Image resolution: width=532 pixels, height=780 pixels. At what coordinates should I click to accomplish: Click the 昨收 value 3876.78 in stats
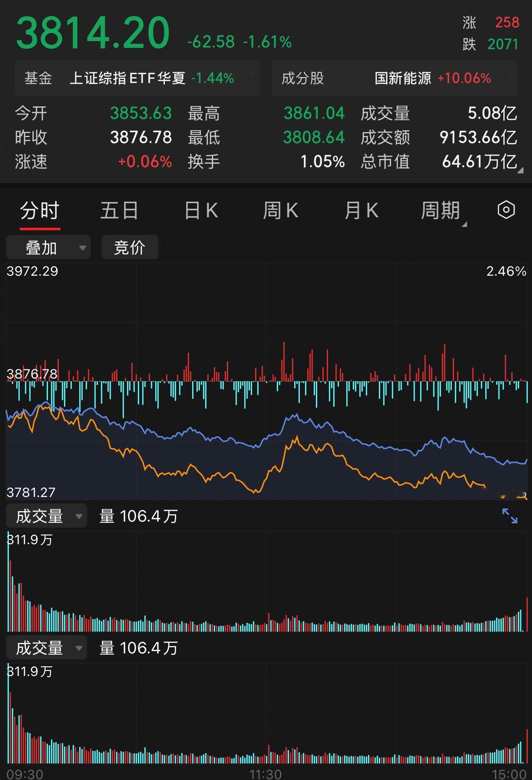tap(141, 137)
